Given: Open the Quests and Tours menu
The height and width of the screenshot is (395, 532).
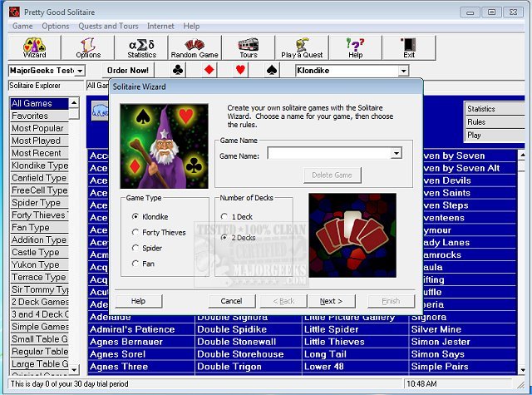Looking at the screenshot, I should point(108,26).
